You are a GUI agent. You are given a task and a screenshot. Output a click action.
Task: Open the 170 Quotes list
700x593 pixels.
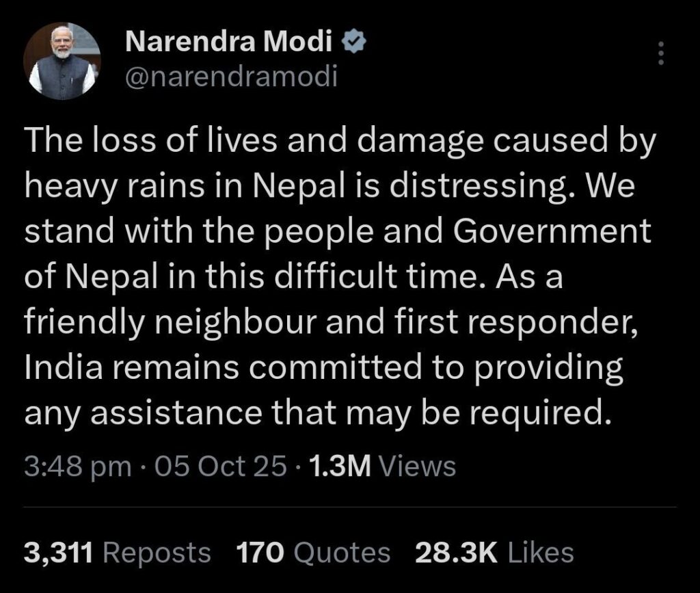(x=312, y=552)
